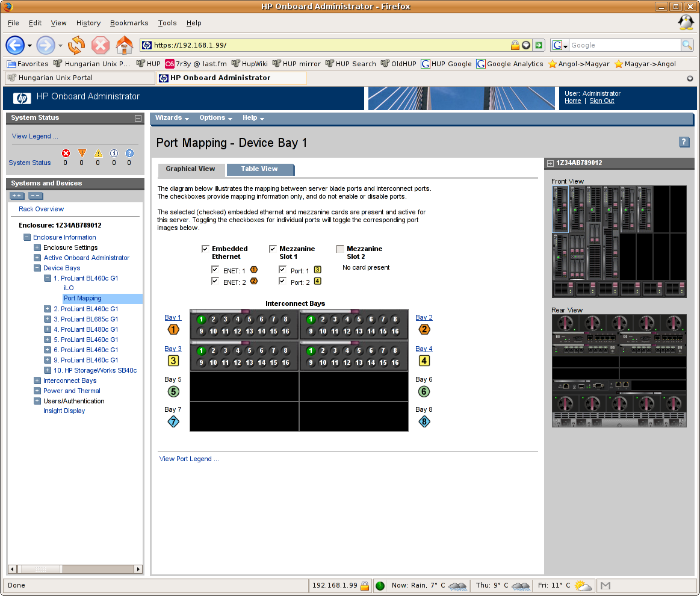Click the blue diamond Bay 7 icon
This screenshot has width=700, height=596.
click(x=173, y=421)
